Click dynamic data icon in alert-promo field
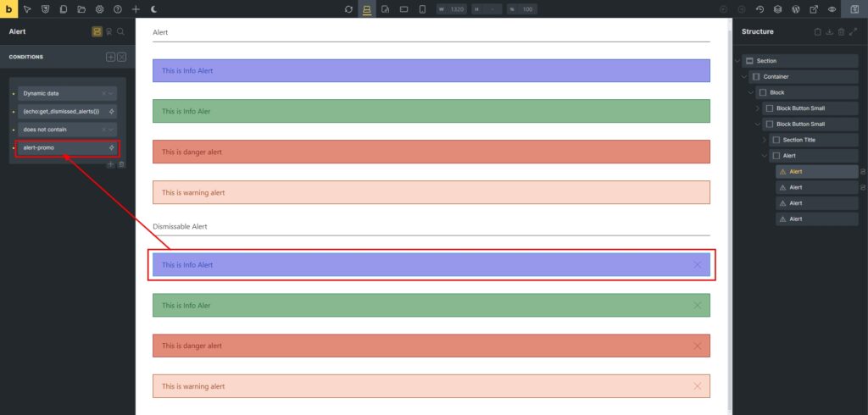Viewport: 868px width, 415px height. [111, 147]
